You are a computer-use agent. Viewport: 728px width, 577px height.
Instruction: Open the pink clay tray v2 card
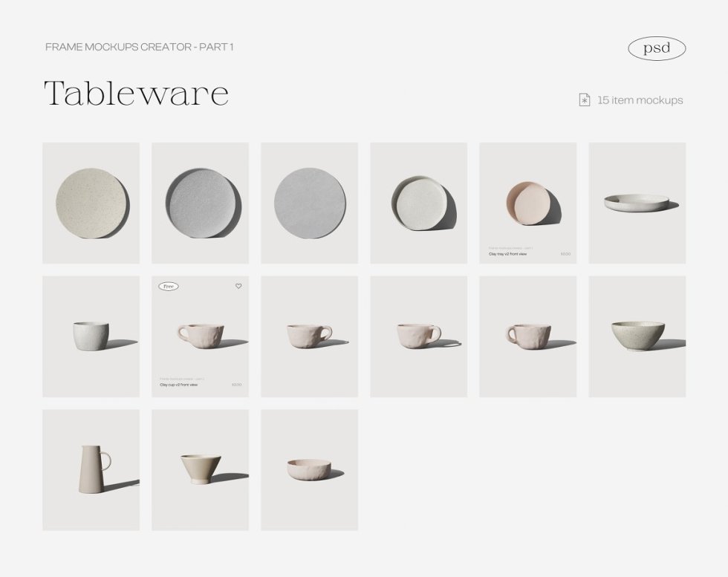pyautogui.click(x=528, y=203)
